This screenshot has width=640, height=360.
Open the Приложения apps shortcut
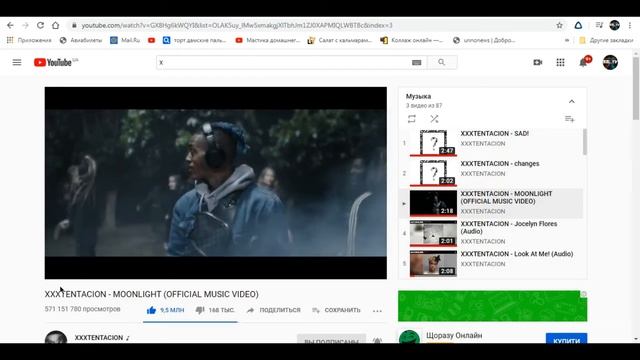click(x=29, y=40)
